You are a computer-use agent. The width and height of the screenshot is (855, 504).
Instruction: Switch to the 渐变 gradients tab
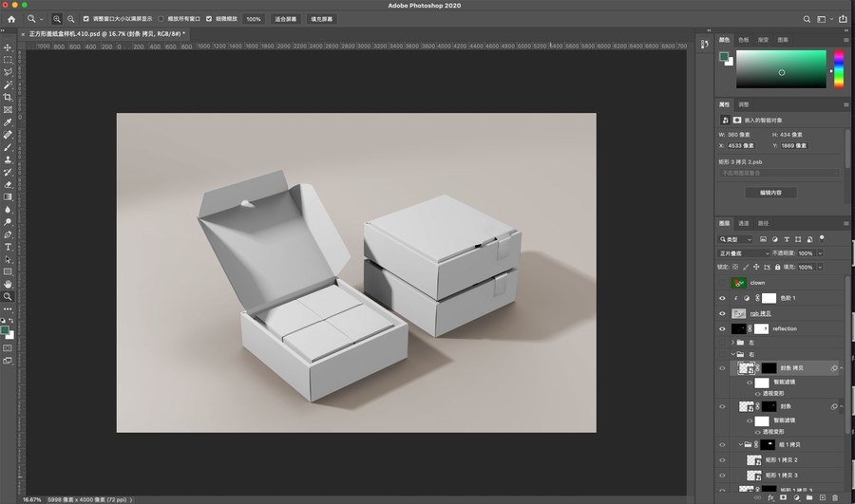point(763,40)
